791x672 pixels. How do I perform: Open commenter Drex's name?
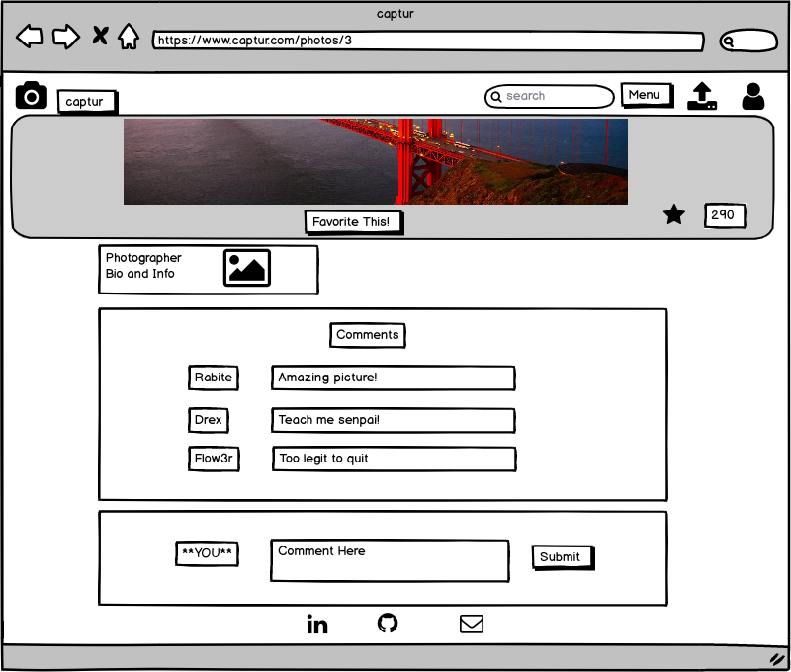coord(209,420)
